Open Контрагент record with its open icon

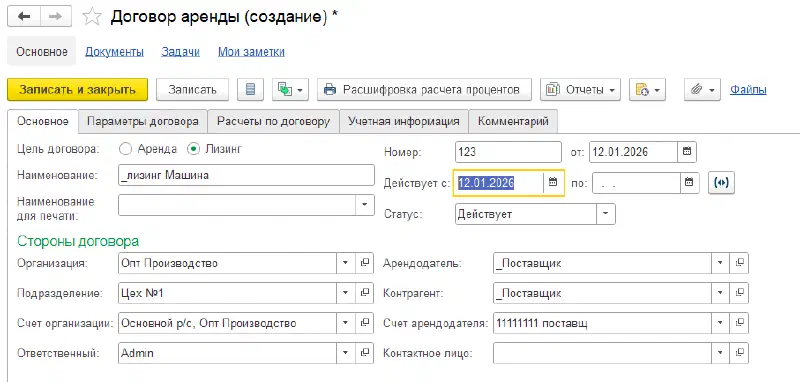click(739, 293)
